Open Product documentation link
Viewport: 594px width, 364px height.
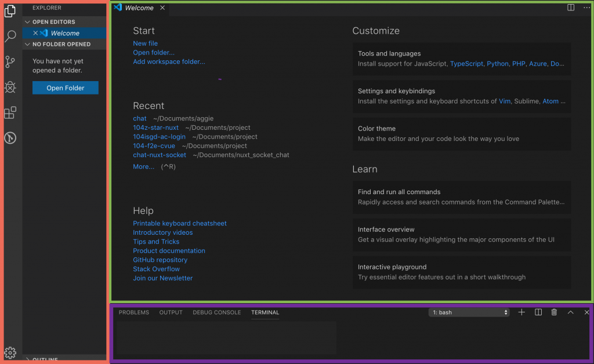coord(169,250)
